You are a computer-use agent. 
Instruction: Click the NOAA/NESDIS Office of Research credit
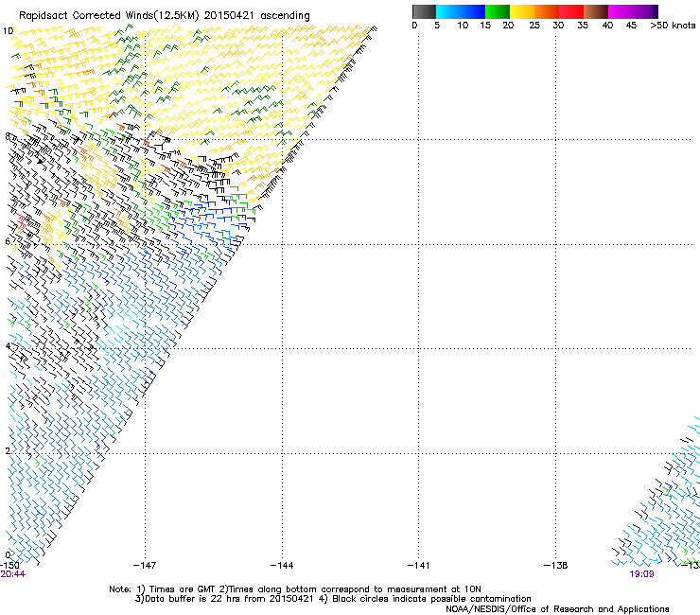coord(557,609)
